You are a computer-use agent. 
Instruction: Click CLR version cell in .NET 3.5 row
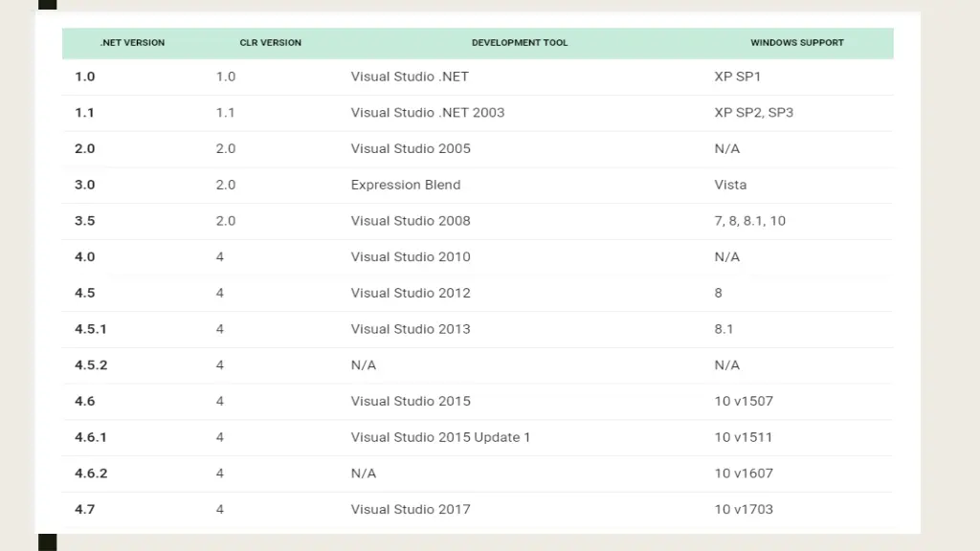pyautogui.click(x=226, y=221)
